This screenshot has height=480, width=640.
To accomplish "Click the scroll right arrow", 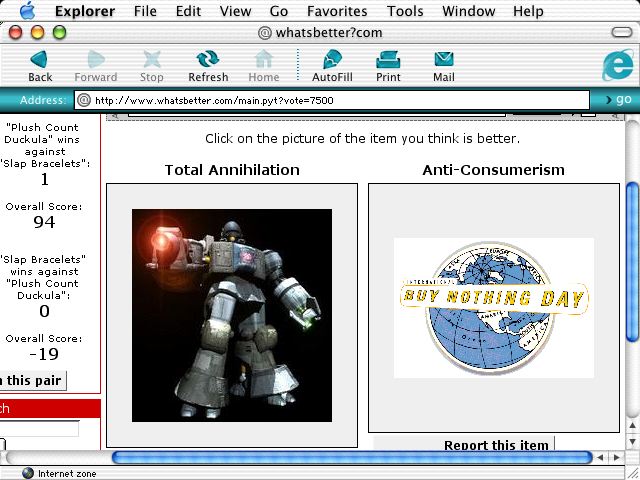I will (617, 458).
